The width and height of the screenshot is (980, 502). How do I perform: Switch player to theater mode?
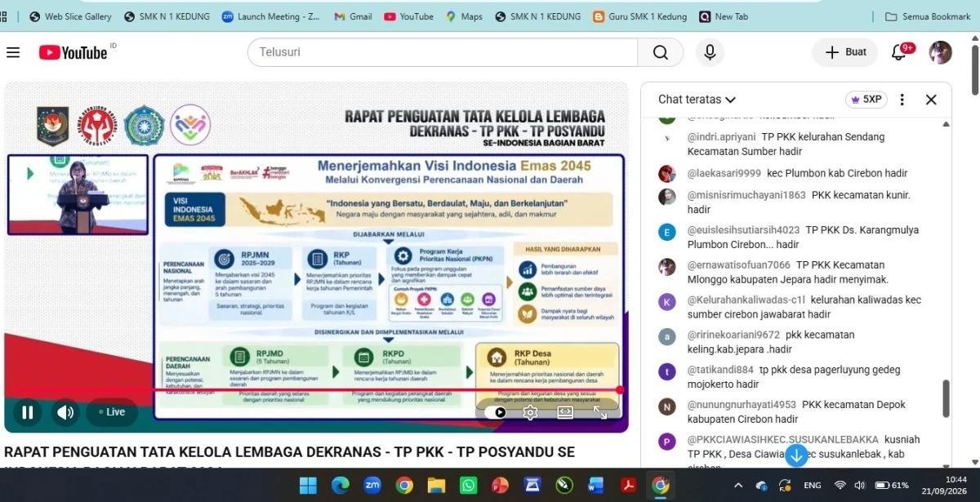click(x=565, y=412)
